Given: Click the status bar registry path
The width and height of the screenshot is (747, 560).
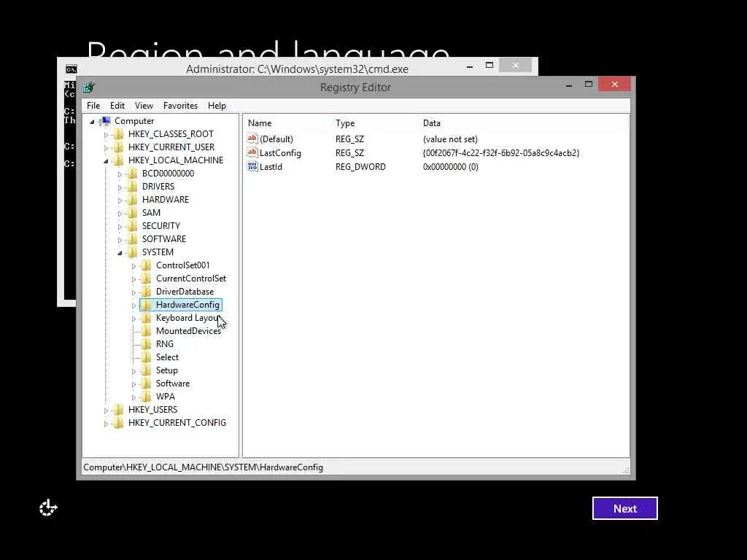Looking at the screenshot, I should click(x=203, y=467).
